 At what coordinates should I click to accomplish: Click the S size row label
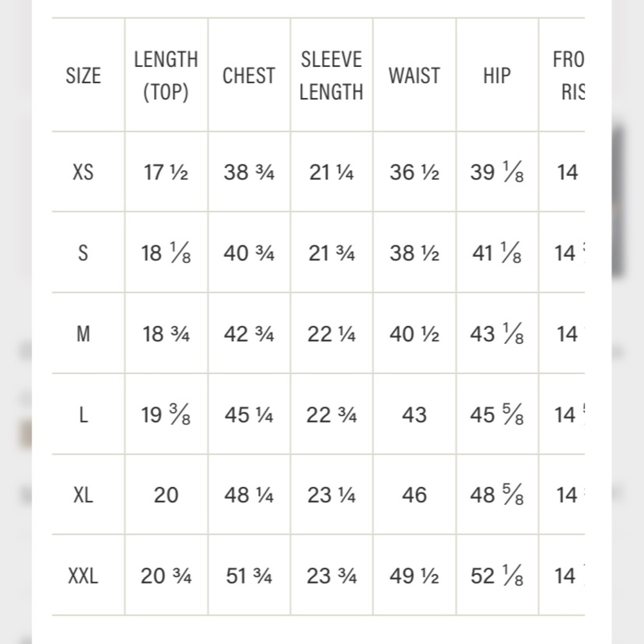[x=83, y=252]
